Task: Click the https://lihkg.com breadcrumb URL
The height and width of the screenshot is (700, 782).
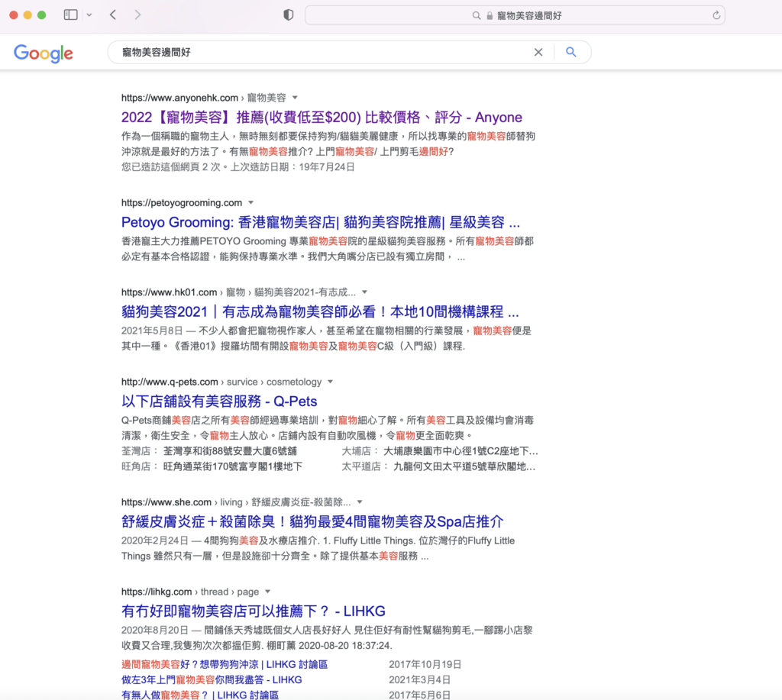Action: (x=157, y=592)
